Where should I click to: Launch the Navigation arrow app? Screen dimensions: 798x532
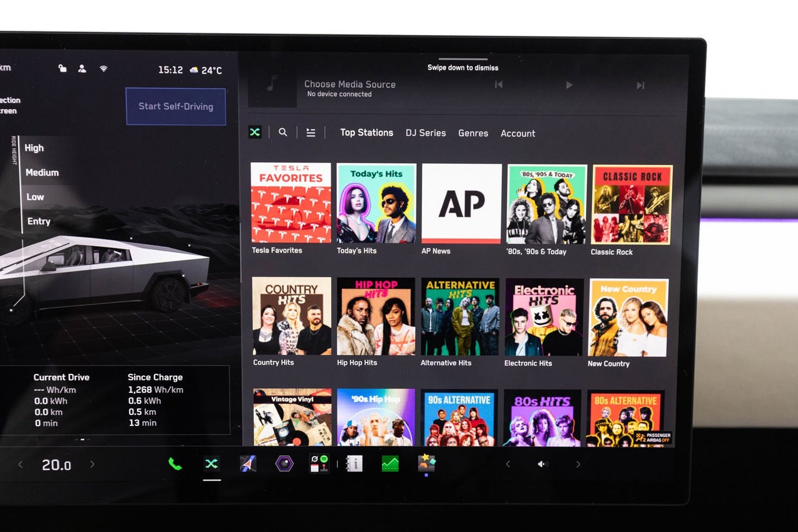pos(248,463)
